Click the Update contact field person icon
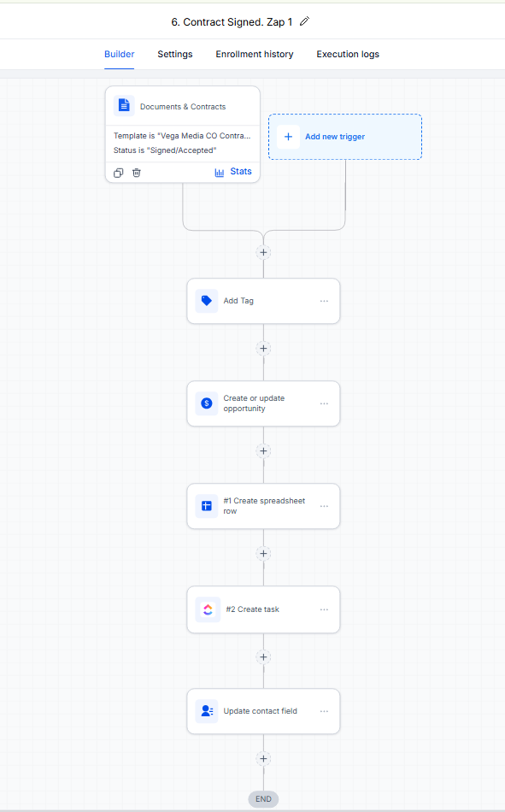This screenshot has height=812, width=505. tap(206, 711)
